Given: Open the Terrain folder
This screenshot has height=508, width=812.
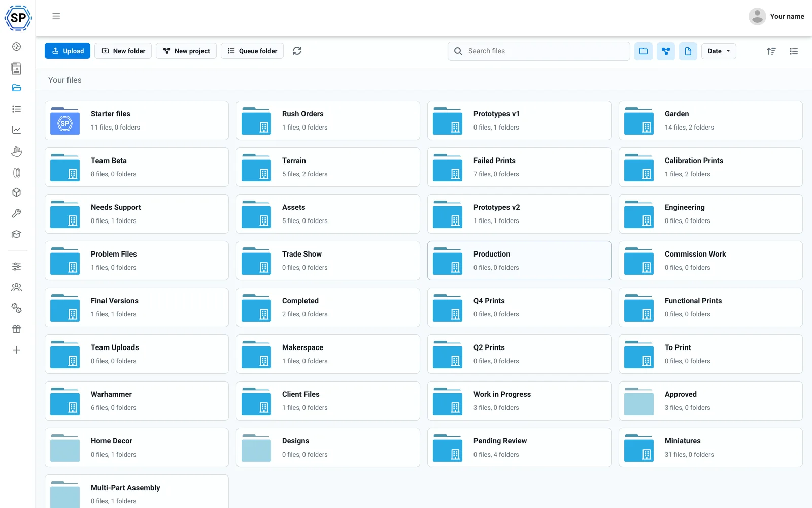Looking at the screenshot, I should [x=328, y=167].
